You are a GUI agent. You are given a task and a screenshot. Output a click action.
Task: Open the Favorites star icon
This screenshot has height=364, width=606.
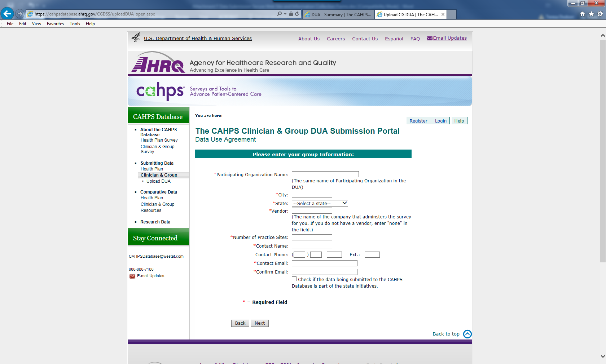(x=591, y=14)
